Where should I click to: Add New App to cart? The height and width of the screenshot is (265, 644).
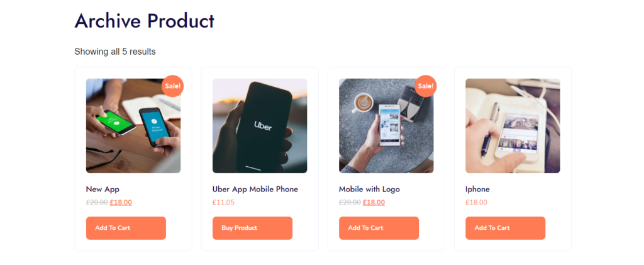[x=126, y=228]
